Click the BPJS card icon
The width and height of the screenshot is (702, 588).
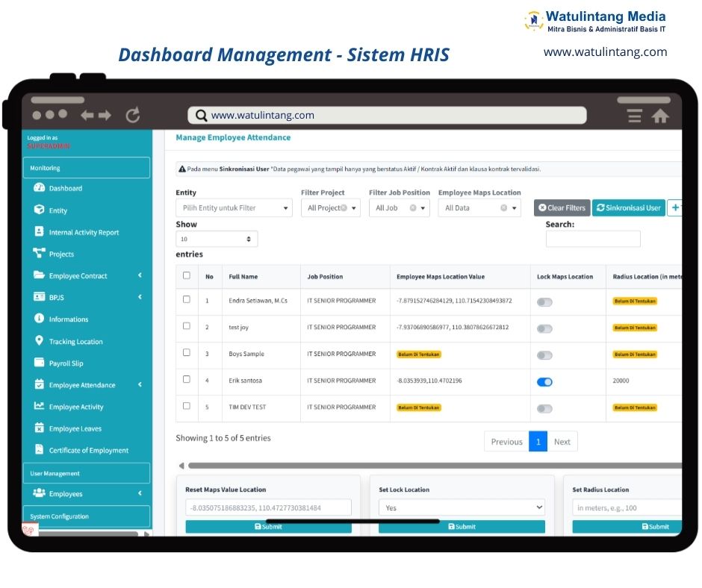pos(40,296)
